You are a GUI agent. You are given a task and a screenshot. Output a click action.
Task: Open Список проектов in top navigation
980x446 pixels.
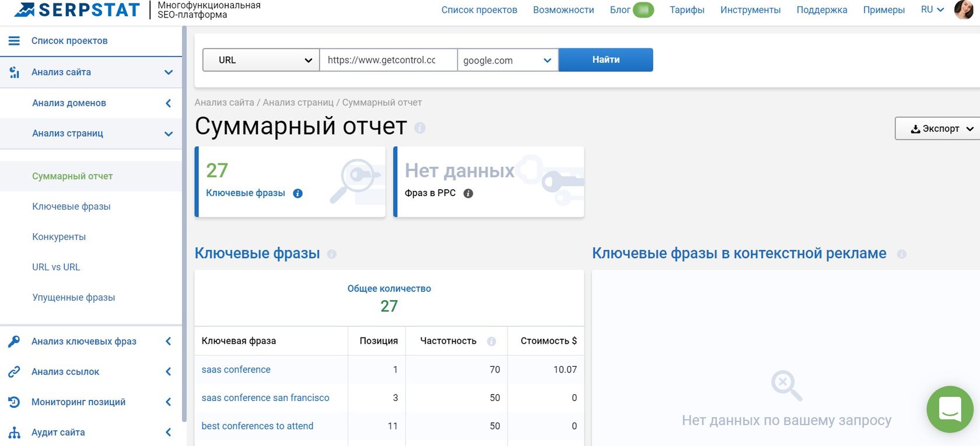pyautogui.click(x=480, y=10)
